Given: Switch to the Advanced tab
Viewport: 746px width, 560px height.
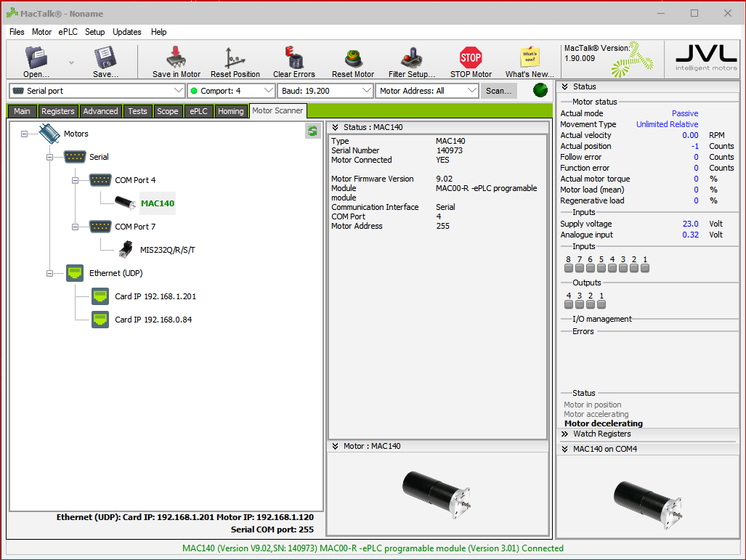Looking at the screenshot, I should [x=100, y=111].
